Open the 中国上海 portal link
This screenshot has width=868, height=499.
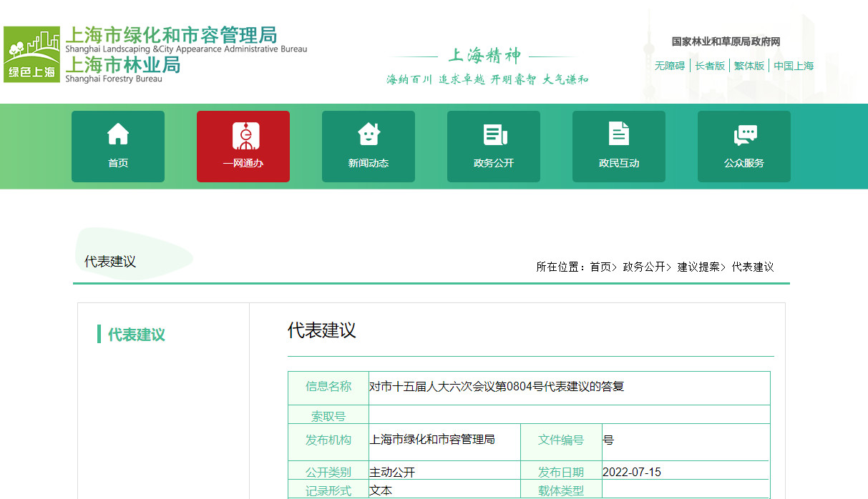click(x=794, y=66)
